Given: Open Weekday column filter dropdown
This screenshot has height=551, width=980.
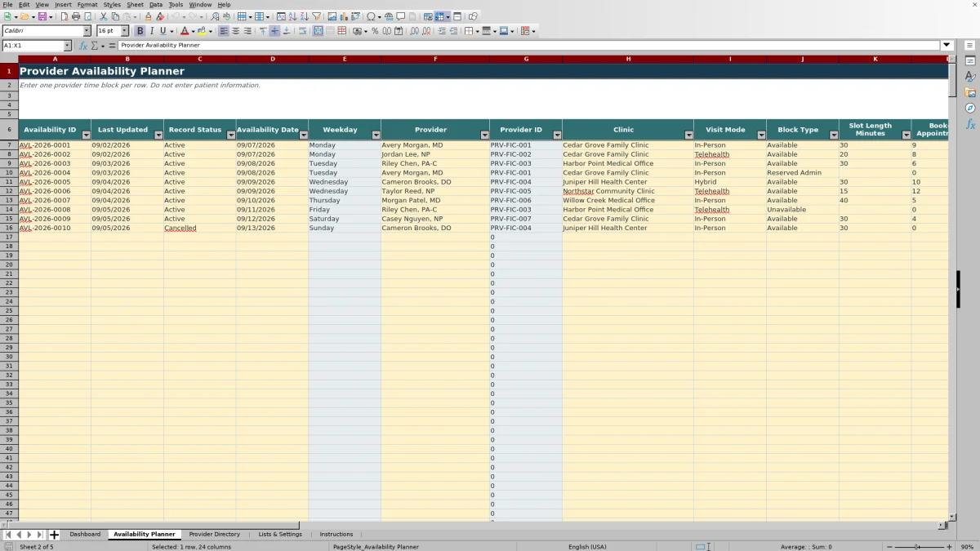Looking at the screenshot, I should click(x=376, y=135).
